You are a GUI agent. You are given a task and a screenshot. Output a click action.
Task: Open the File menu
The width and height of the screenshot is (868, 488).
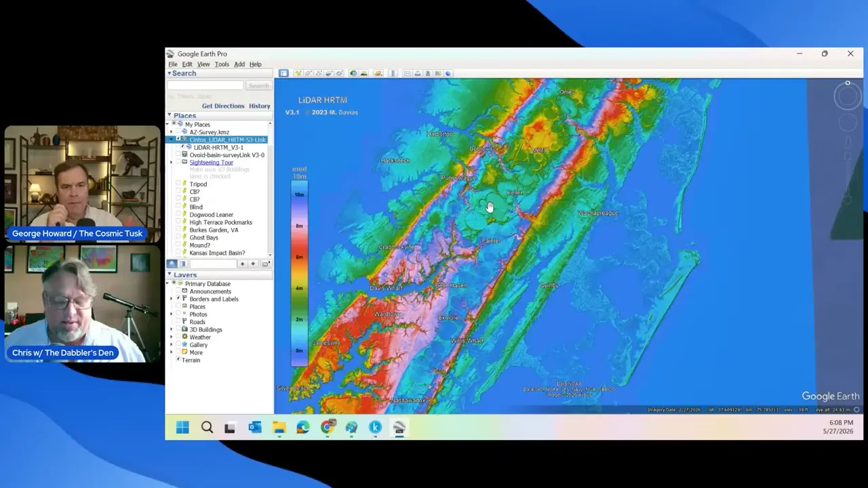coord(173,64)
